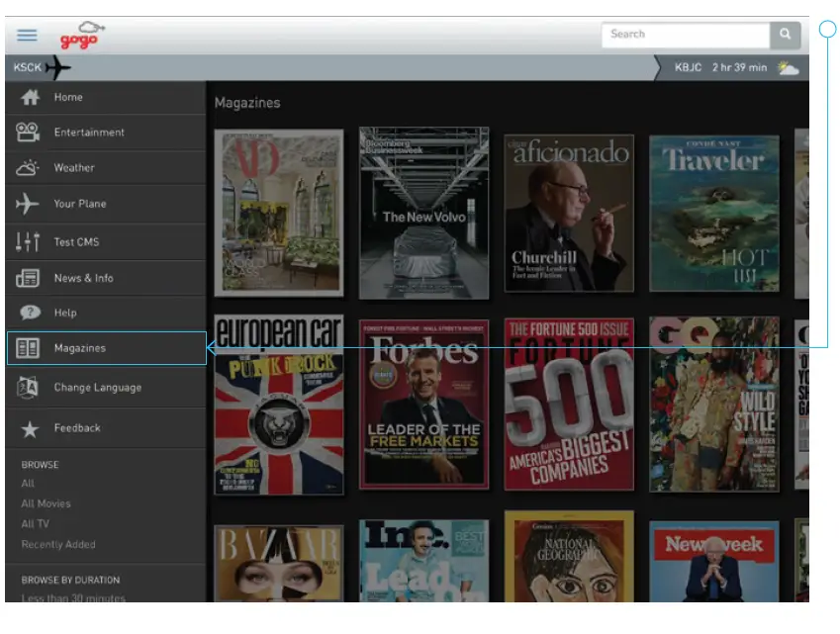Viewport: 840px width, 634px height.
Task: Browse All TV link
Action: pyautogui.click(x=36, y=523)
